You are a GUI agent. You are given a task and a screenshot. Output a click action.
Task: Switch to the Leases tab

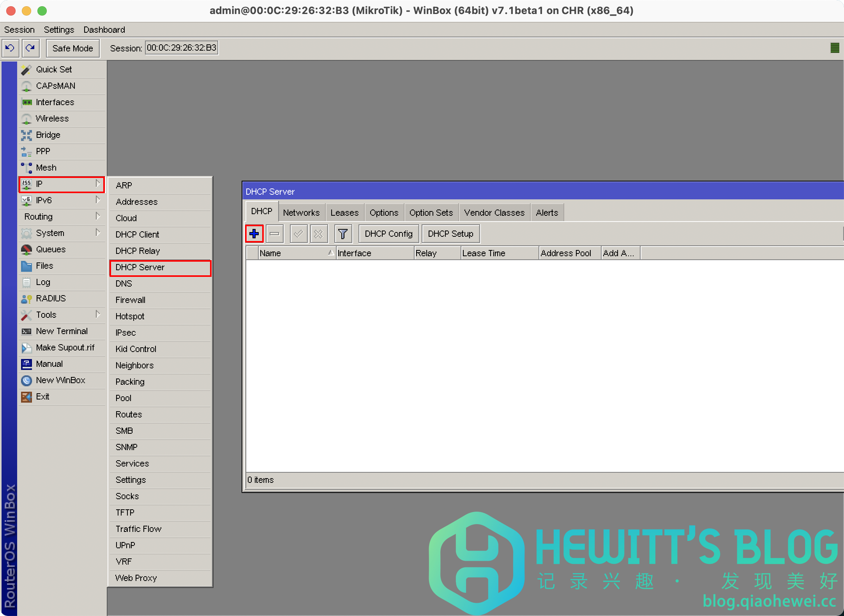tap(344, 213)
